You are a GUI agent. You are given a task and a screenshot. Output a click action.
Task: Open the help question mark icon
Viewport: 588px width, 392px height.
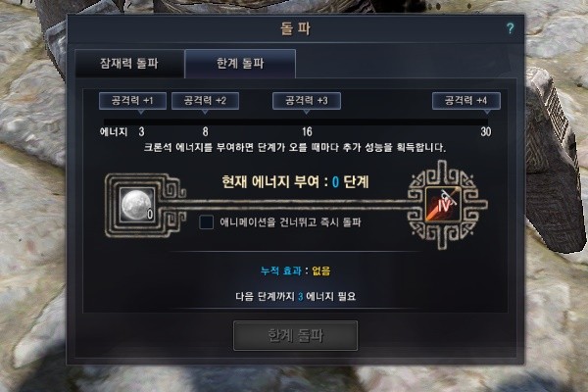(510, 28)
